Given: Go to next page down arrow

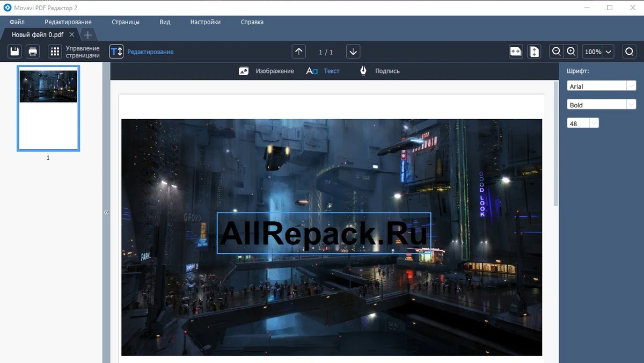Looking at the screenshot, I should (353, 52).
